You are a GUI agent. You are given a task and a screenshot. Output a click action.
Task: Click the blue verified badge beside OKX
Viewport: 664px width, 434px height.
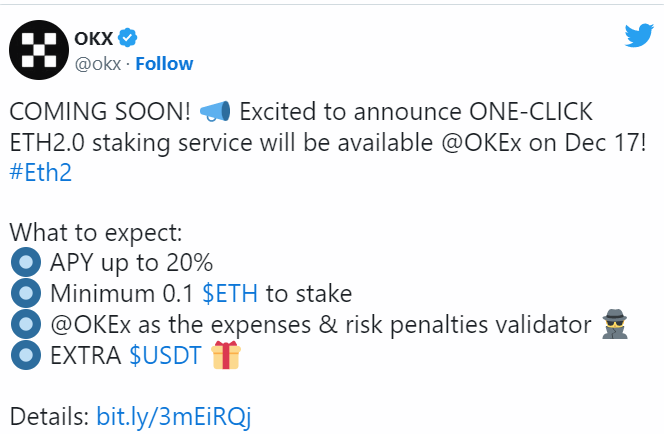click(128, 38)
